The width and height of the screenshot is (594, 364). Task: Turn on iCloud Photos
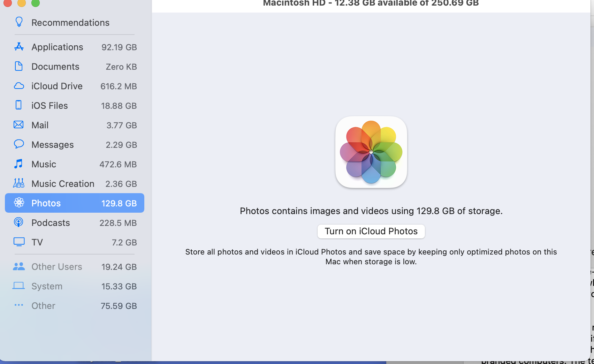(371, 231)
